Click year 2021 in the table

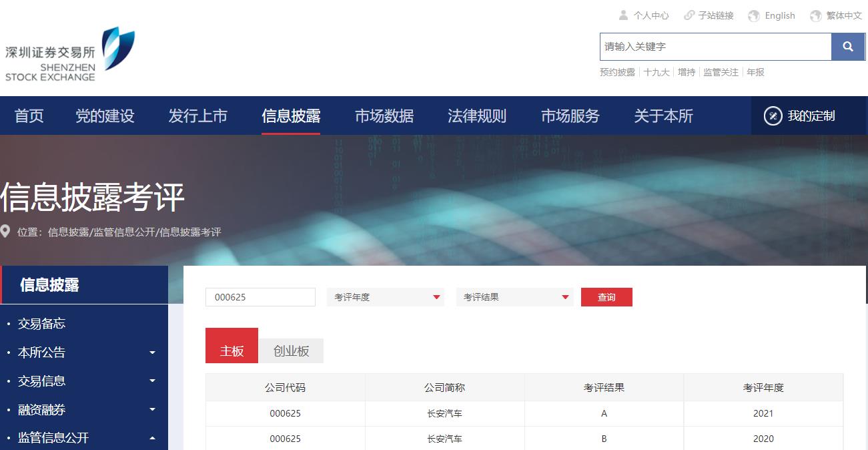[x=763, y=413]
